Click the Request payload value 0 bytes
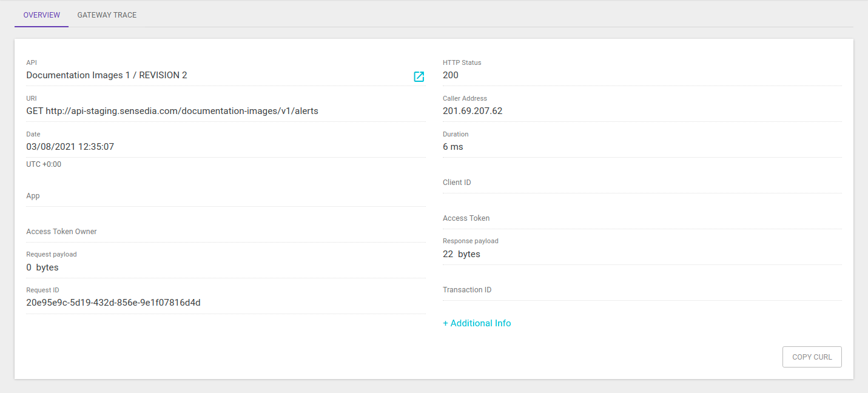 [42, 267]
